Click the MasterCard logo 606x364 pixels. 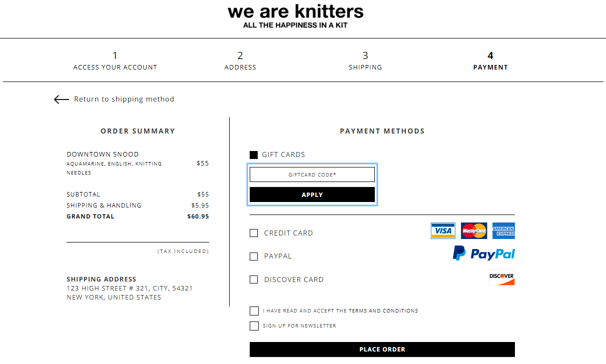474,231
